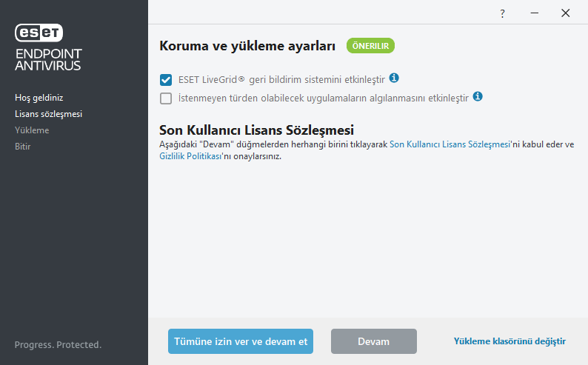Open Yükleme klasörünü değiştir link
The height and width of the screenshot is (365, 588).
510,341
